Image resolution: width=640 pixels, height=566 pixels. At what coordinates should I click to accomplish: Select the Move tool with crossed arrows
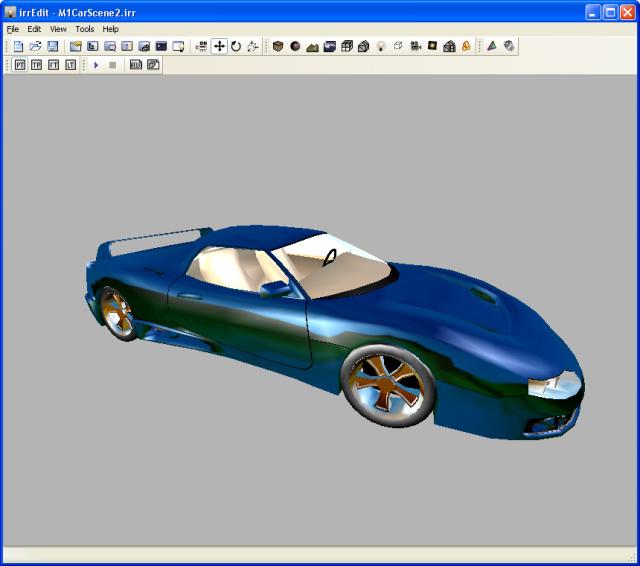coord(219,47)
